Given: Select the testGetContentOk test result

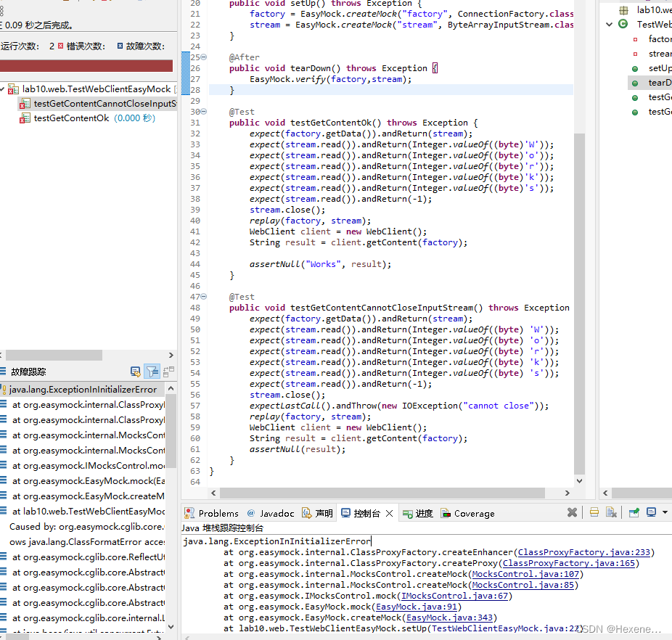Looking at the screenshot, I should coord(87,118).
